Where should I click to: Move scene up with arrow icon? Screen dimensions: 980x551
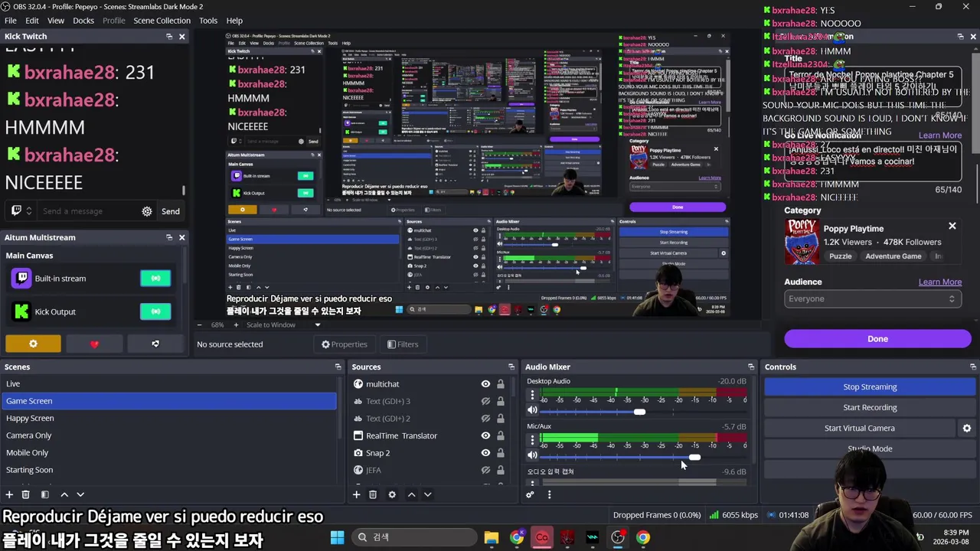[64, 495]
